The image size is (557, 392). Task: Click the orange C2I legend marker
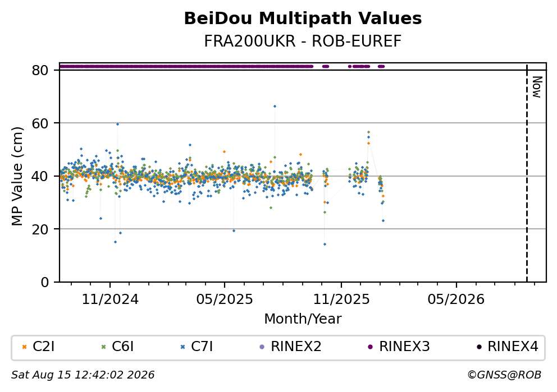tap(24, 347)
